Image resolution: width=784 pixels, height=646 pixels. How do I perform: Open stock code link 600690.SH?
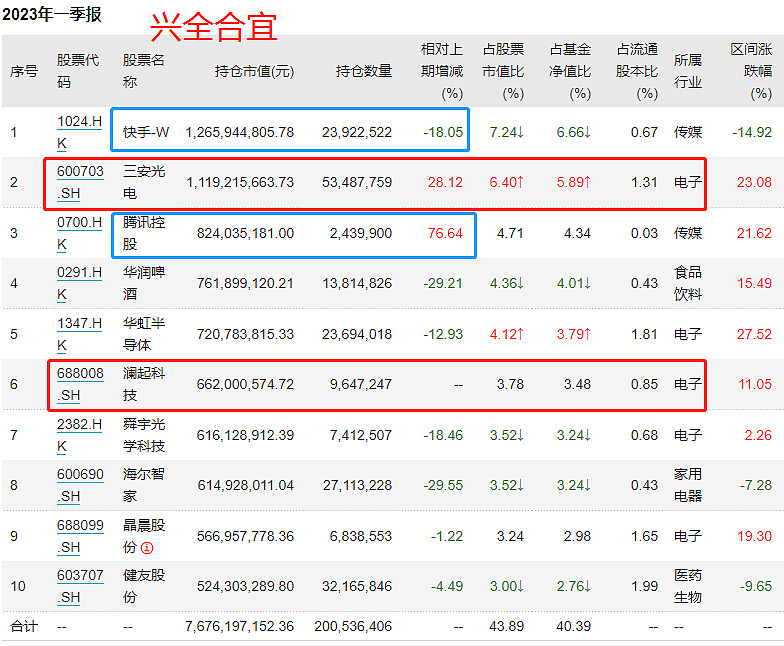point(80,485)
